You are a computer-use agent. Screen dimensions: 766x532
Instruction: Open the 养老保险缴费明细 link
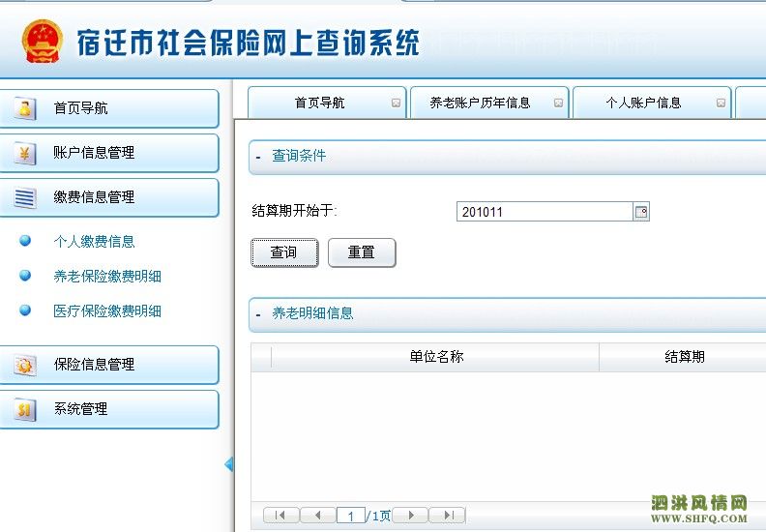[107, 276]
